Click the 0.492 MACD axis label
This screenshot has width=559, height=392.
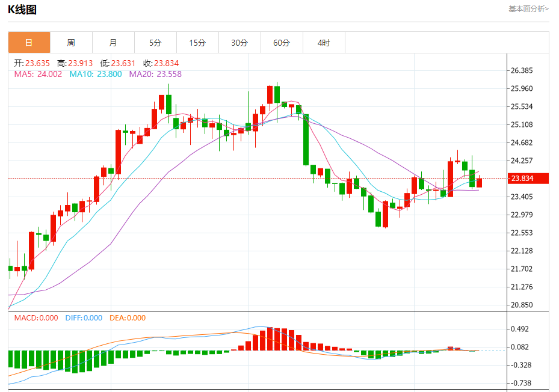520,329
